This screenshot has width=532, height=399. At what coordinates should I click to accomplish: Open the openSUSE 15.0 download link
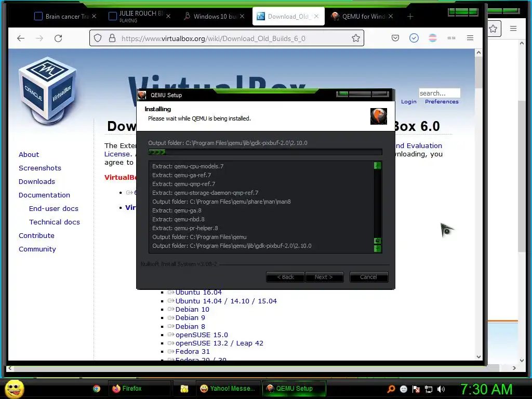pos(202,335)
